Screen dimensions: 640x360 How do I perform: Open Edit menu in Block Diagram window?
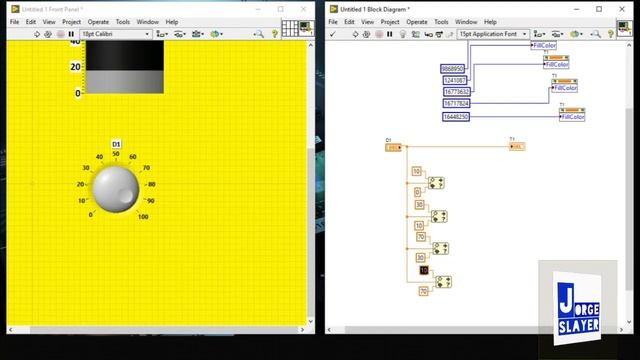click(349, 22)
